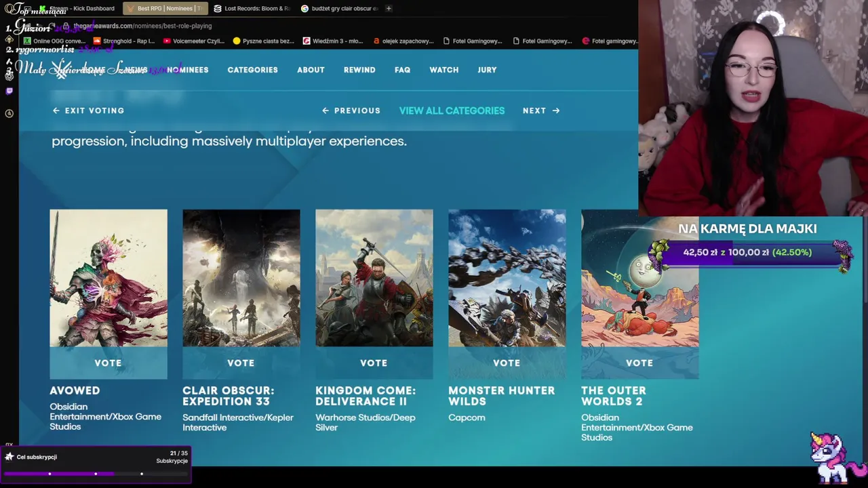Open a new browser tab with plus
Screen dimensions: 868x488
point(389,8)
